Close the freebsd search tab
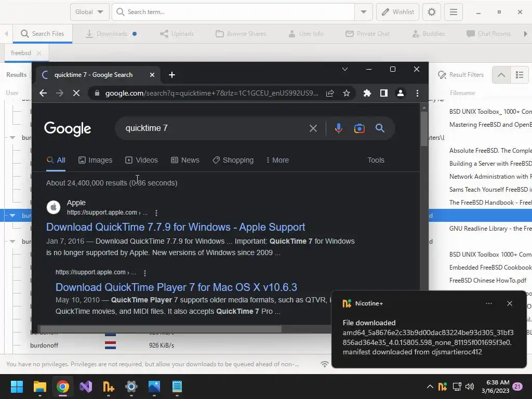Screen dimensions: 532x399 tap(39, 53)
